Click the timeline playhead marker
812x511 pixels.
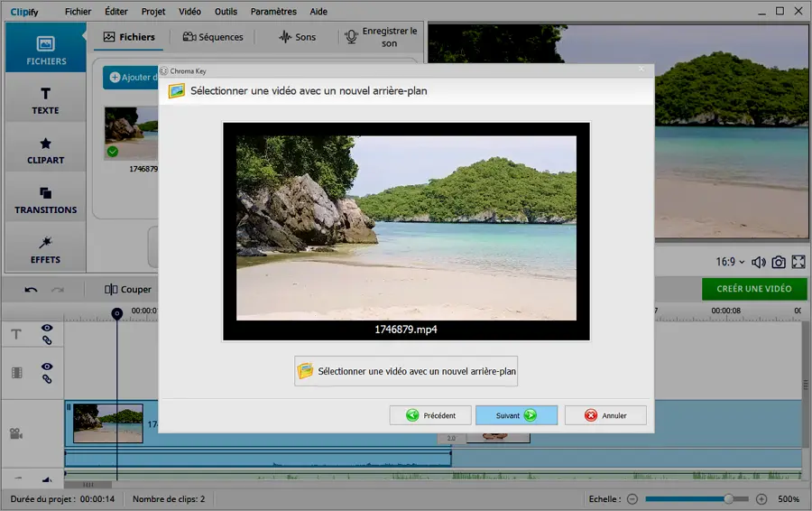tap(117, 313)
